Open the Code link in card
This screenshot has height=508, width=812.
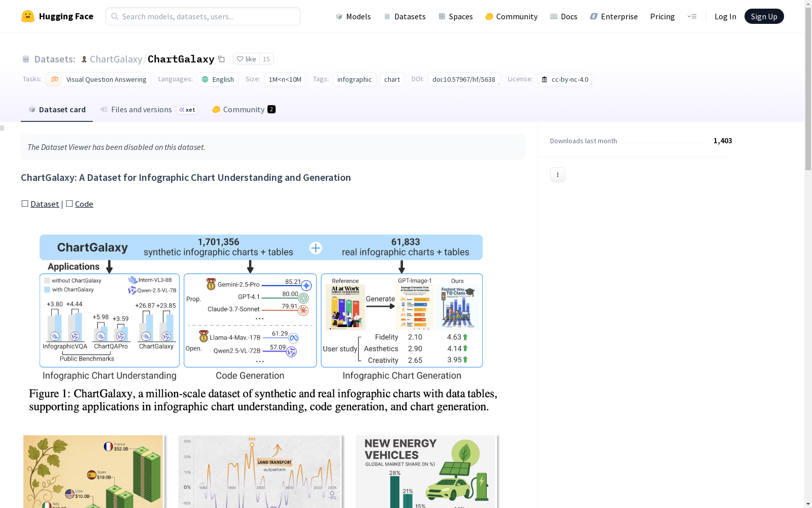[x=84, y=204]
